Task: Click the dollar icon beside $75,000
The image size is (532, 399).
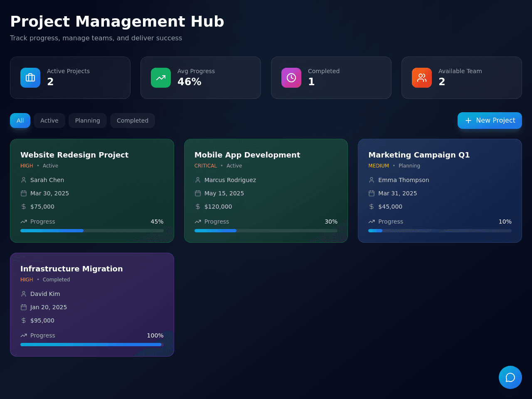Action: pyautogui.click(x=24, y=207)
